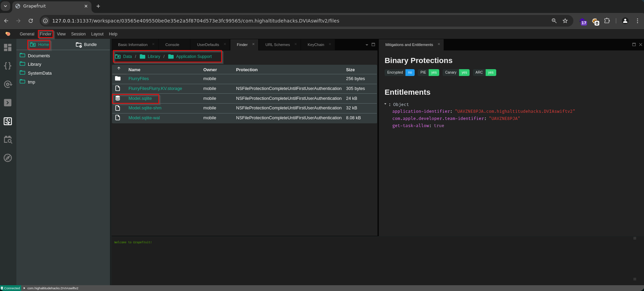Screen dimensions: 644x291
Task: Maximize the Finder tab panel
Action: (x=373, y=45)
